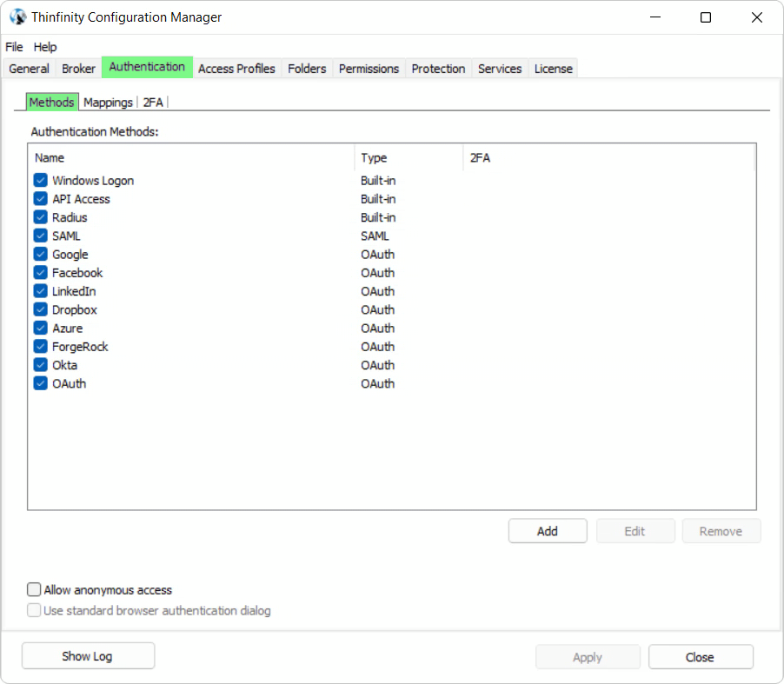
Task: Open the Permissions tab
Action: pyautogui.click(x=369, y=69)
